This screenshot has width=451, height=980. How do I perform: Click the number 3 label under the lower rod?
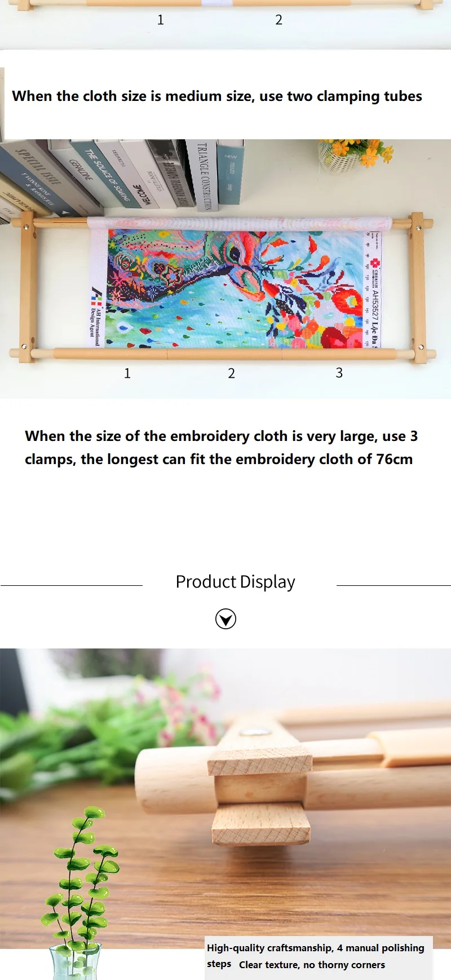pyautogui.click(x=339, y=373)
